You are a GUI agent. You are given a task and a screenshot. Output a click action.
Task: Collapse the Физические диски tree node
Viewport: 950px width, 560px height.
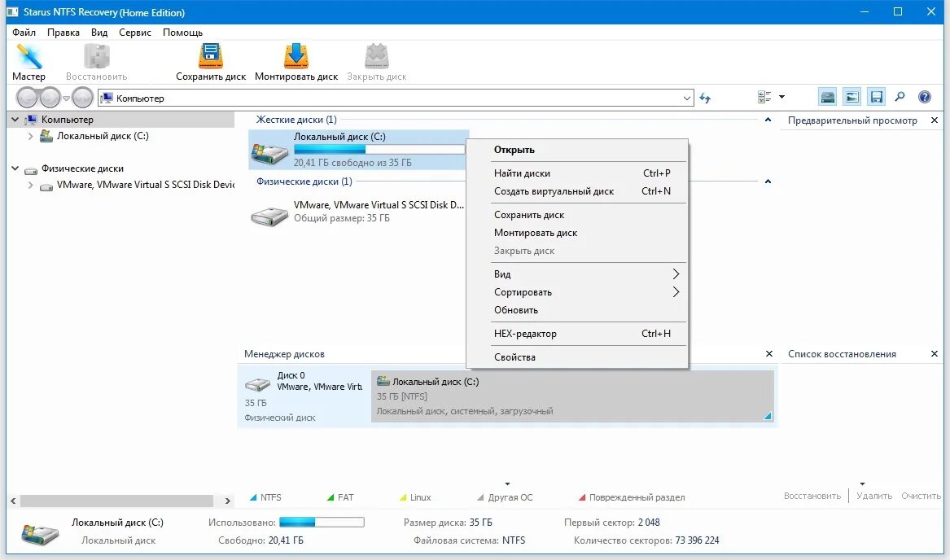(x=15, y=168)
